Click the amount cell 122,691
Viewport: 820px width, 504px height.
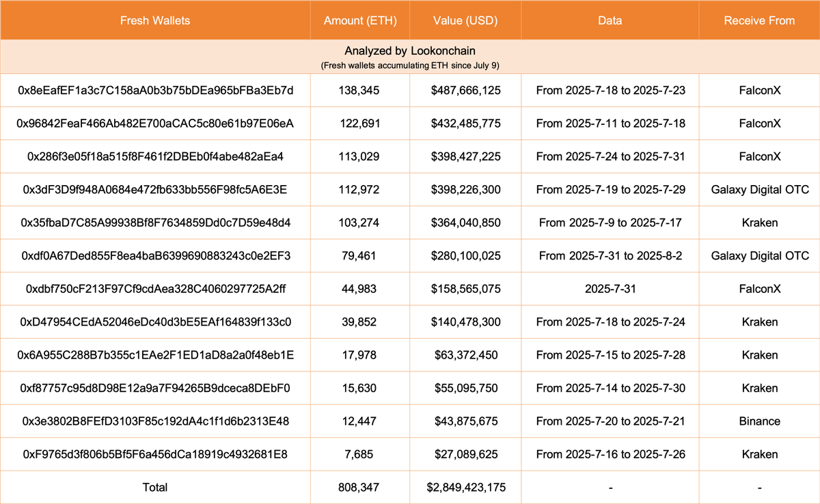pos(359,124)
